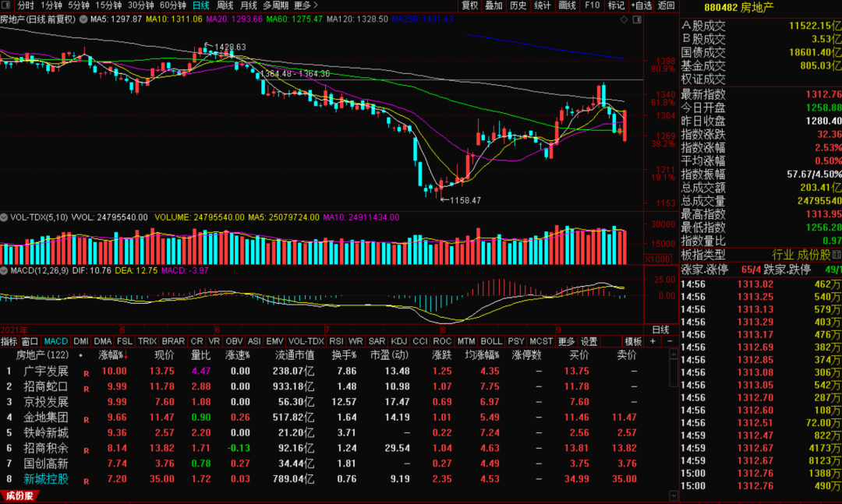Click the 窗口 tab
Screen dimensions: 842x504
coord(30,341)
